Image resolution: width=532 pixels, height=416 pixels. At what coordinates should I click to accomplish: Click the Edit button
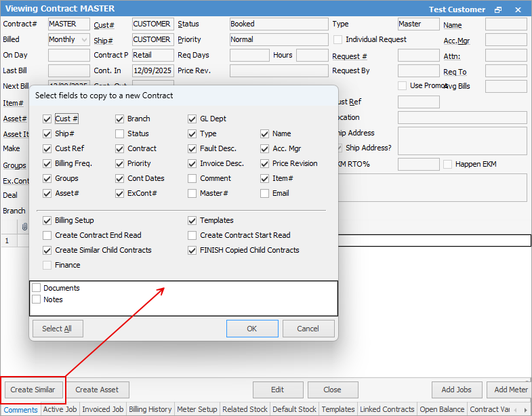tap(278, 390)
